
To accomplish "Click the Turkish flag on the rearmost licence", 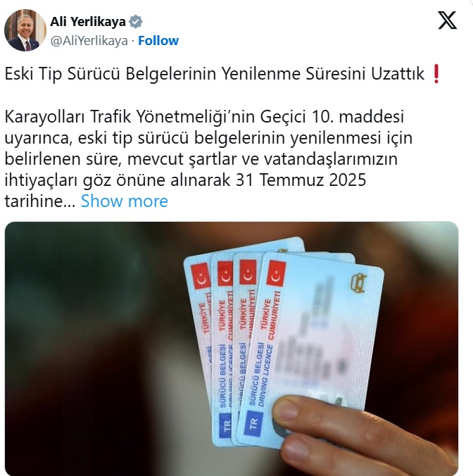I will (x=201, y=275).
